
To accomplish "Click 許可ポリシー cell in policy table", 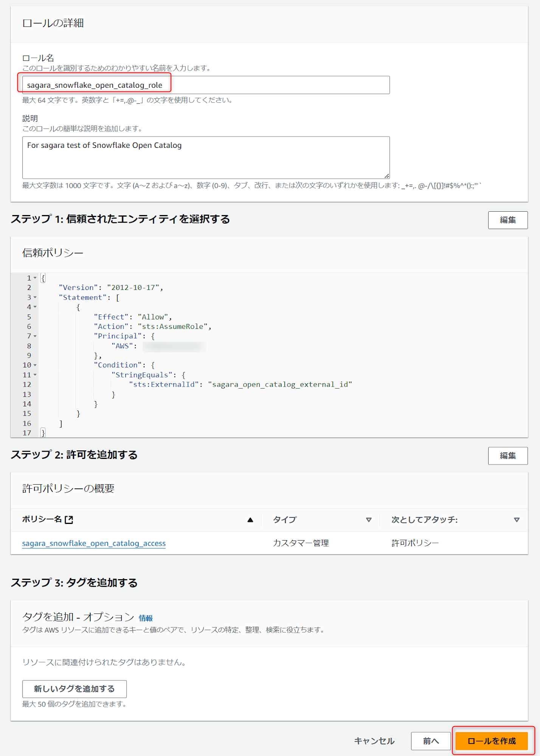I will 415,543.
